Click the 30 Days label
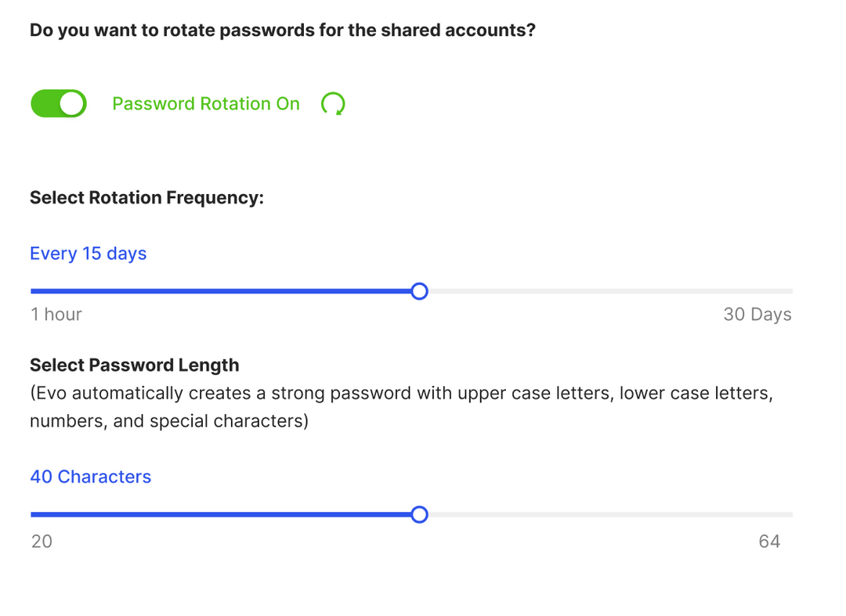The image size is (846, 616). (x=757, y=314)
